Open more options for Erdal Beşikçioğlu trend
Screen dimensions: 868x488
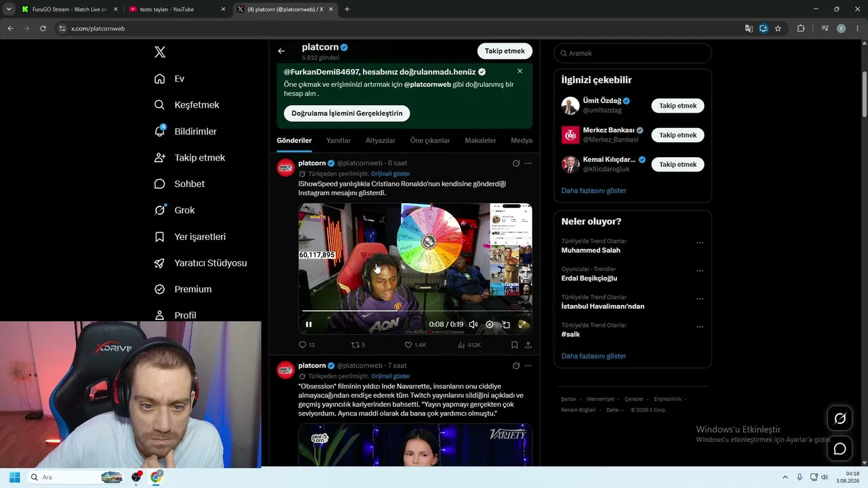pyautogui.click(x=700, y=270)
